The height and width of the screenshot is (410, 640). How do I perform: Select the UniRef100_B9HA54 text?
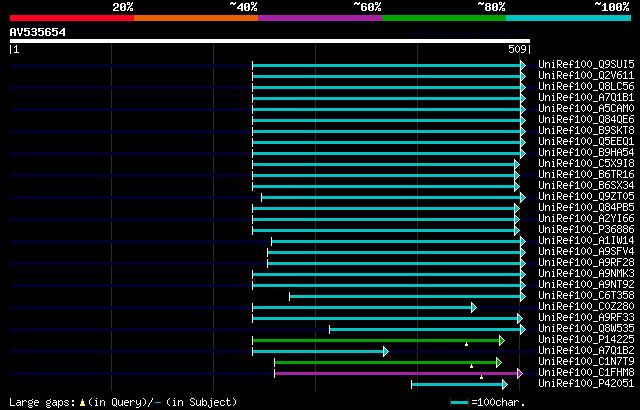(586, 153)
